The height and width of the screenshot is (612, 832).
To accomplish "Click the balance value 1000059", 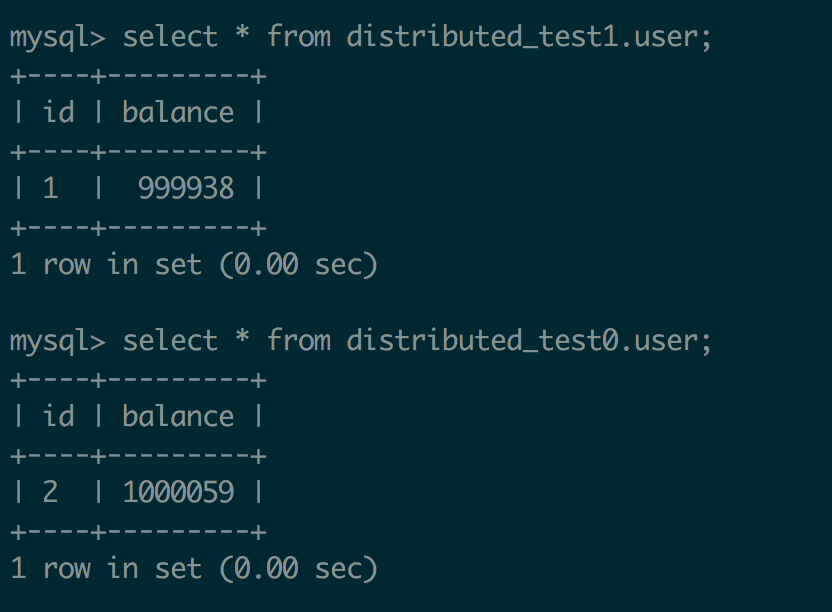I will pos(178,492).
